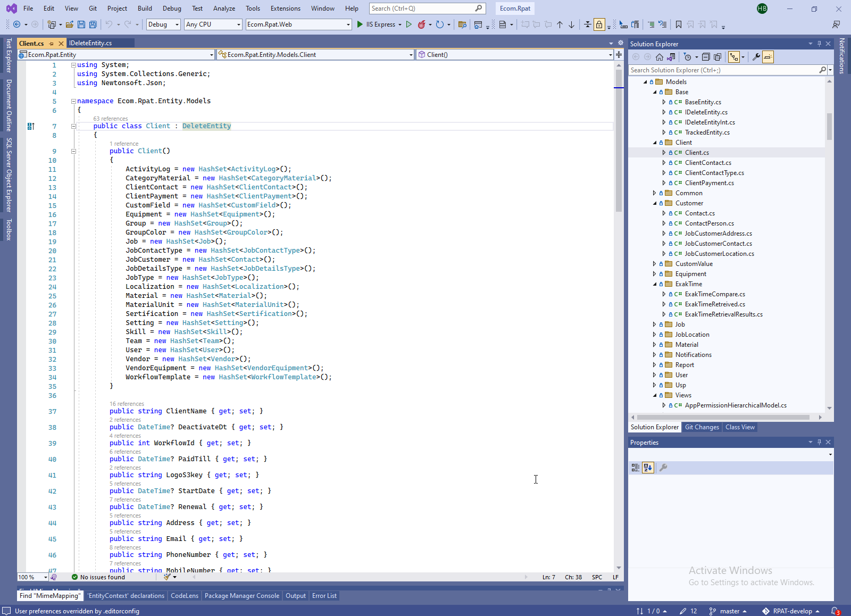Open the Build menu

[145, 9]
